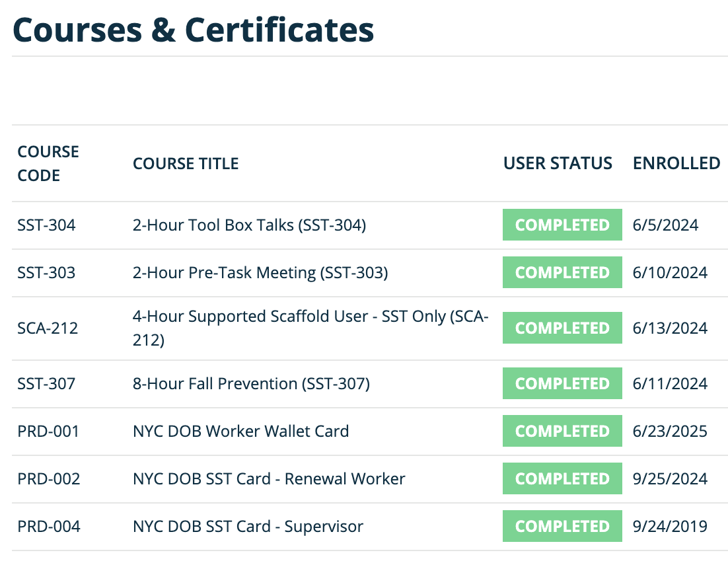This screenshot has width=728, height=567.
Task: Click the COMPLETED badge for SST-304
Action: (x=562, y=225)
